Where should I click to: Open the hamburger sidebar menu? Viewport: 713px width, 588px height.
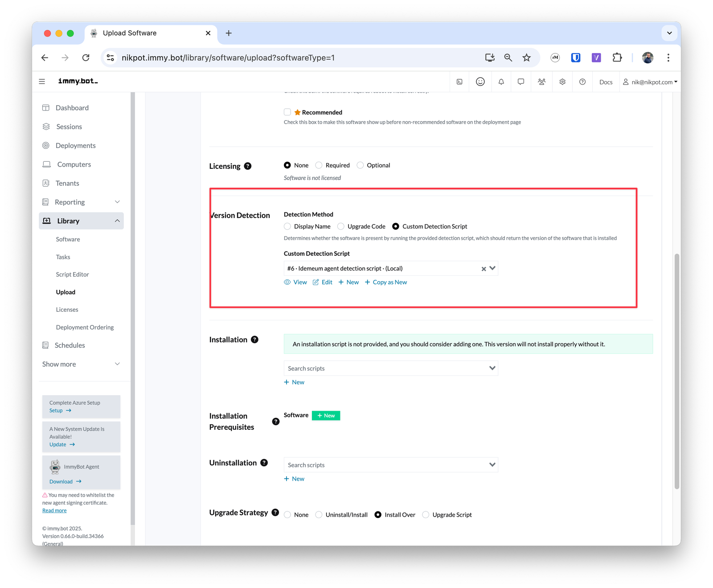pos(42,82)
